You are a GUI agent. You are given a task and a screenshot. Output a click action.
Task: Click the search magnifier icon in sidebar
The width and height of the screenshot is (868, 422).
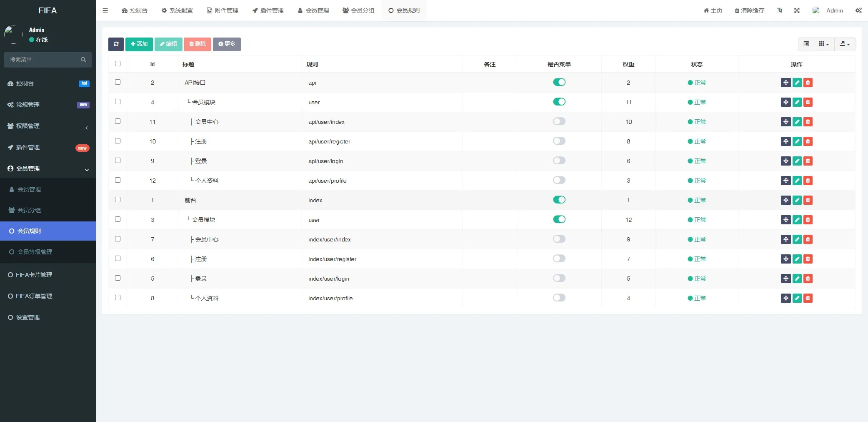tap(83, 60)
